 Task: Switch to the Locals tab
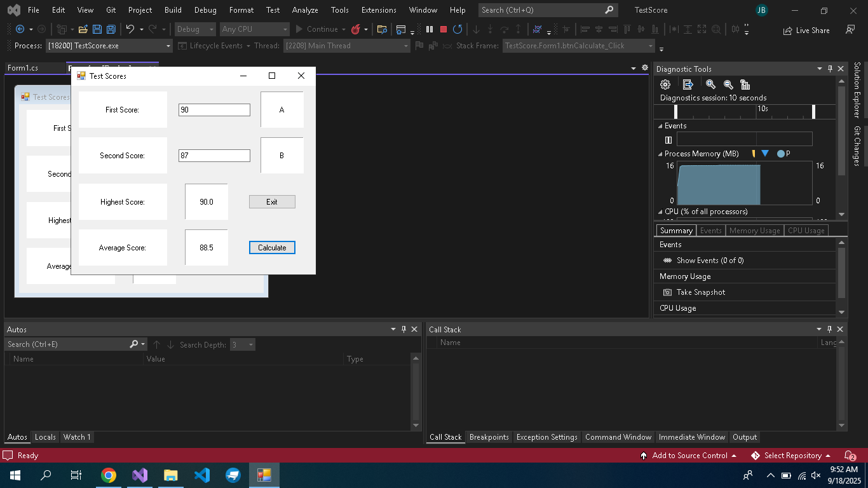[45, 437]
